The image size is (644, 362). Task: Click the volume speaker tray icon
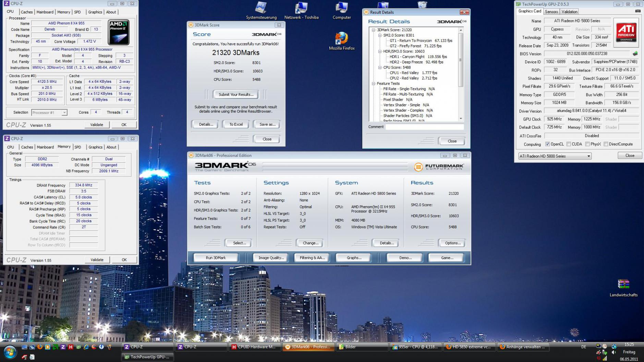click(x=613, y=352)
